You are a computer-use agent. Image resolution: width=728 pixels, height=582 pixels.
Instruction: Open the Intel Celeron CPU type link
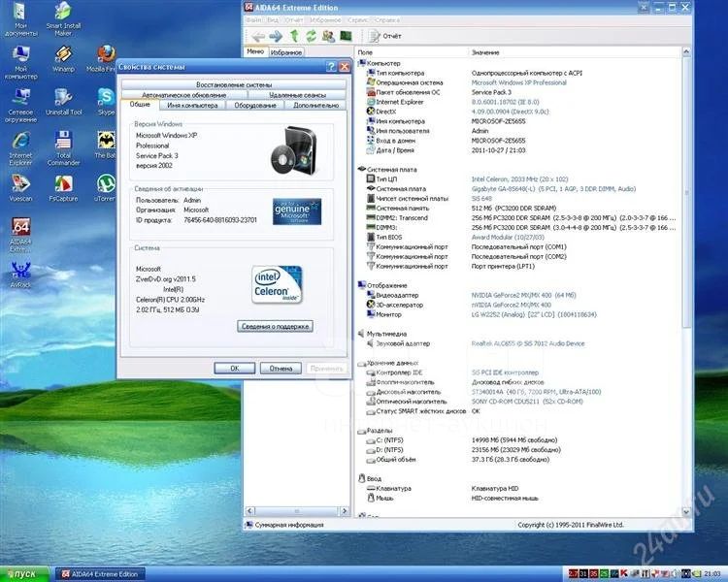(519, 179)
